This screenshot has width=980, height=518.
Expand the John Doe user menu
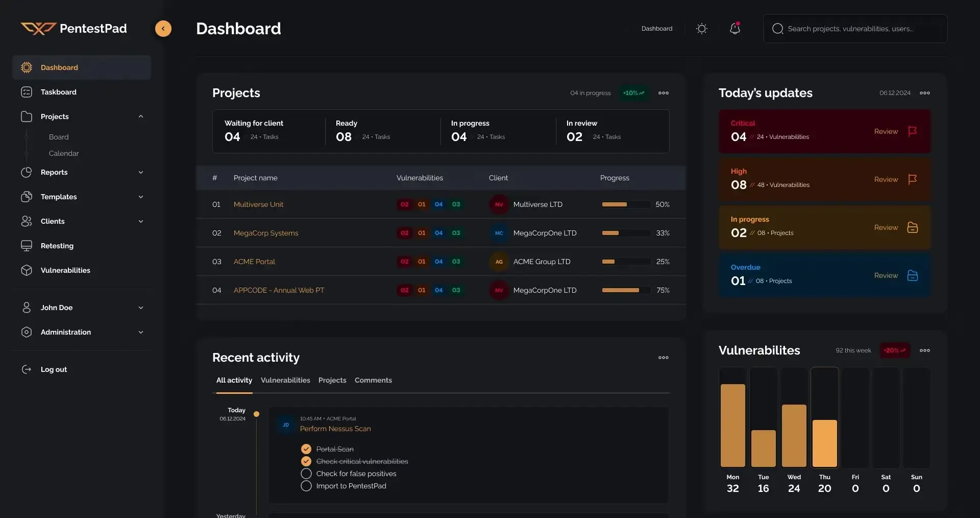[141, 308]
